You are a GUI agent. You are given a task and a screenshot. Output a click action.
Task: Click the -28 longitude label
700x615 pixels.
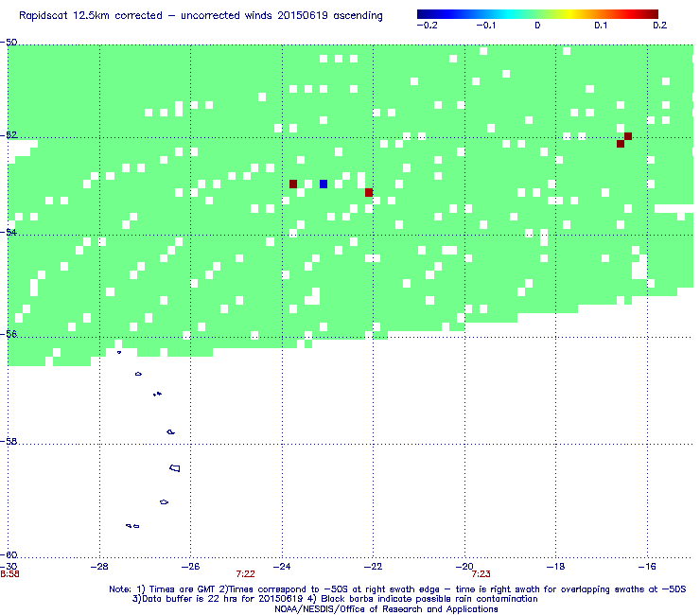click(x=99, y=567)
